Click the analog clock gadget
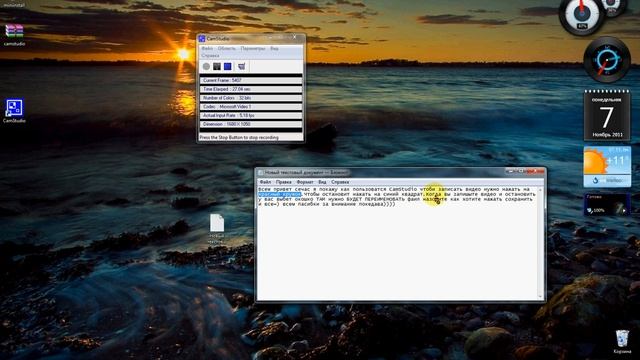The width and height of the screenshot is (640, 360). (607, 60)
